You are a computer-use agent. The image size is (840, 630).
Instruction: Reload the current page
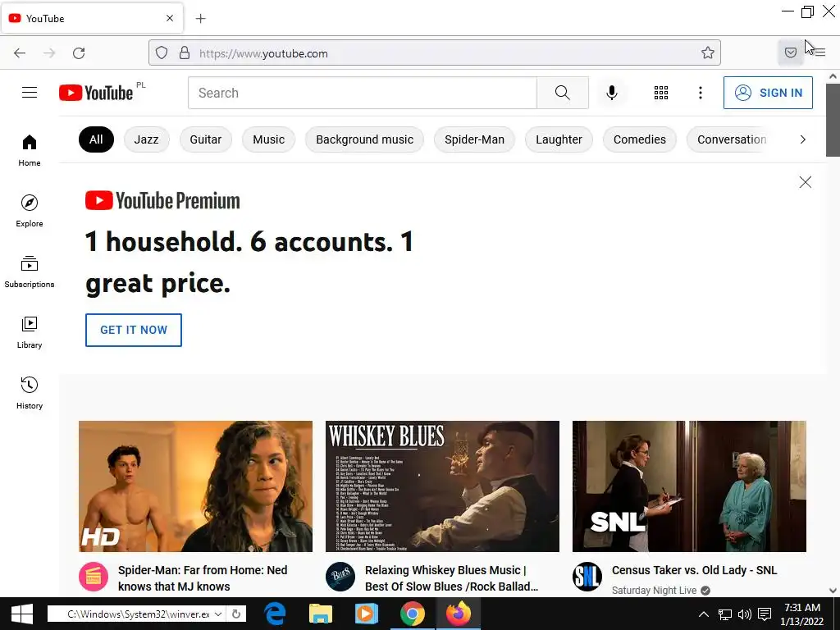pos(79,53)
